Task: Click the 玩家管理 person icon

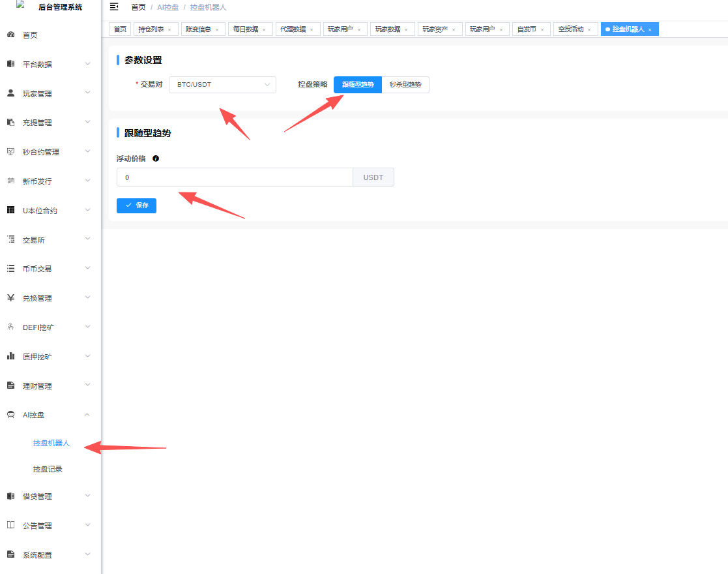Action: tap(10, 93)
